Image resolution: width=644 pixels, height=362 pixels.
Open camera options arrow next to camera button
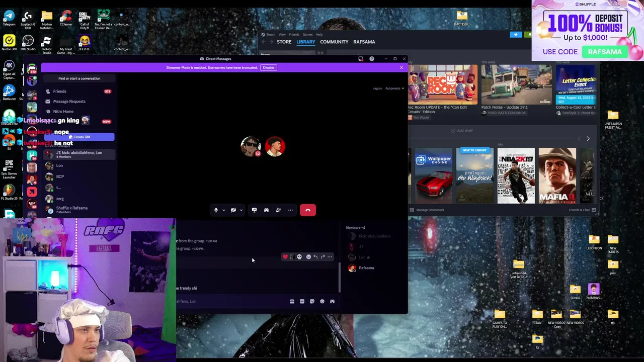point(241,210)
